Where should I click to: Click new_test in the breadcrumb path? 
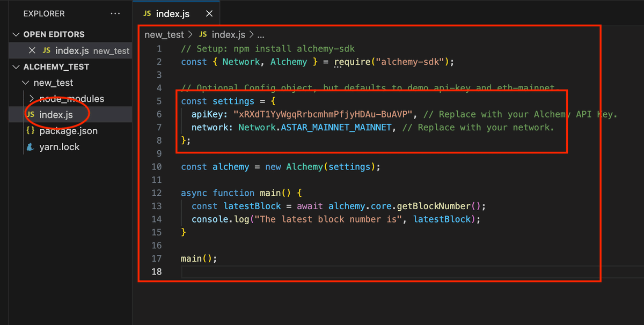tap(164, 34)
